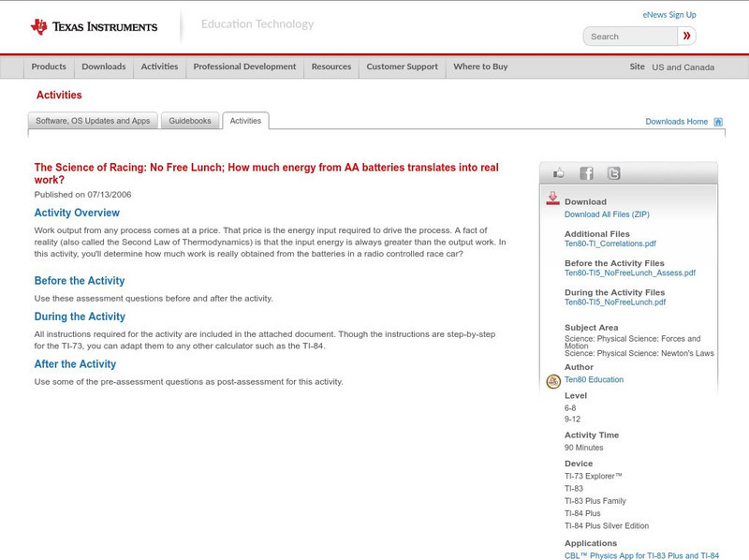Screen dimensions: 749x560
Task: Open the Downloads Home link
Action: [x=676, y=122]
